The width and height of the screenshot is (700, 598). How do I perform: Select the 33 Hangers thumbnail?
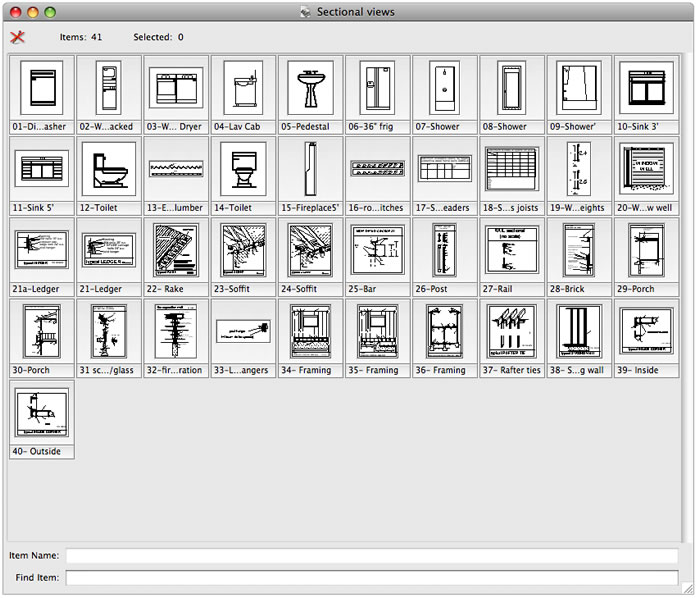click(242, 331)
